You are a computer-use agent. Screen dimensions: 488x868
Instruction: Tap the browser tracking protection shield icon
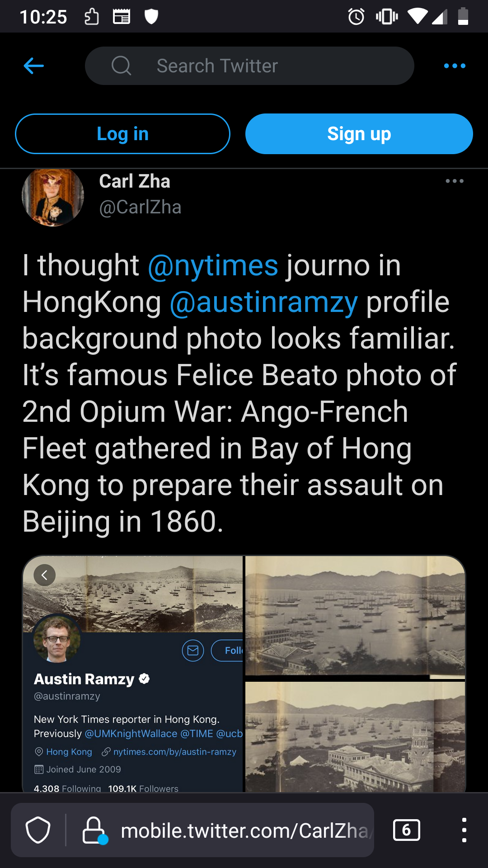(38, 830)
